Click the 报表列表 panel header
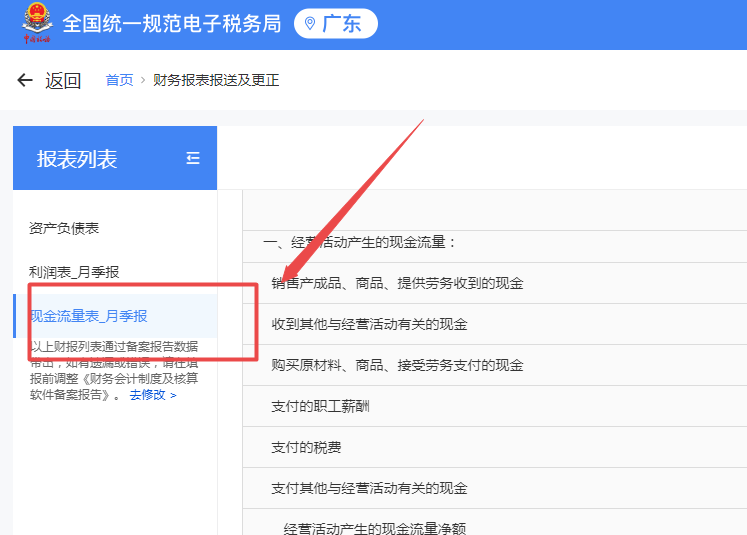This screenshot has height=535, width=747. pos(77,159)
